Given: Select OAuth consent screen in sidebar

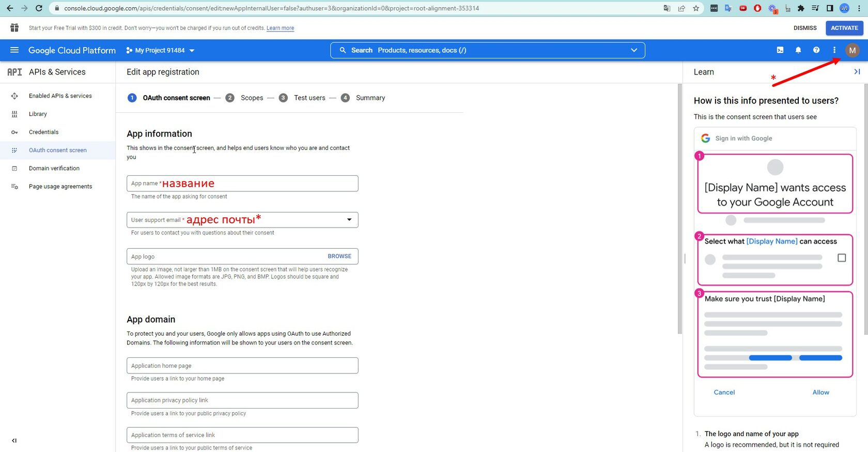Looking at the screenshot, I should pos(58,150).
